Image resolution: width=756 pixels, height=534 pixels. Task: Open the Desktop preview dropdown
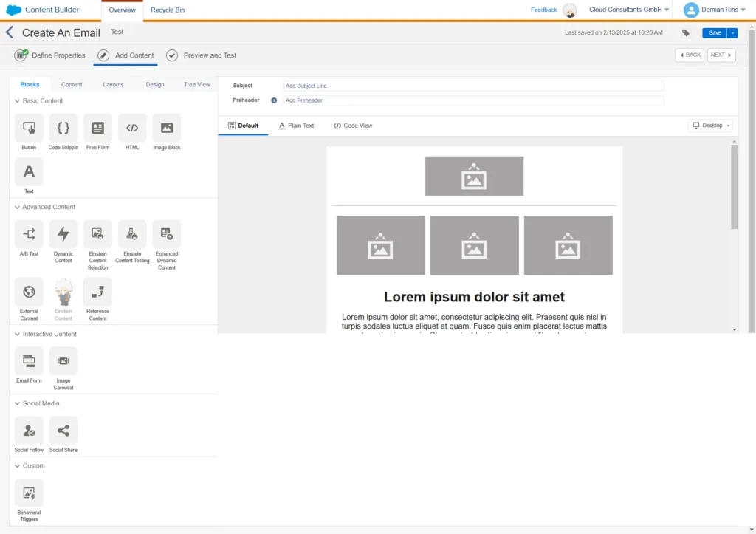[710, 126]
